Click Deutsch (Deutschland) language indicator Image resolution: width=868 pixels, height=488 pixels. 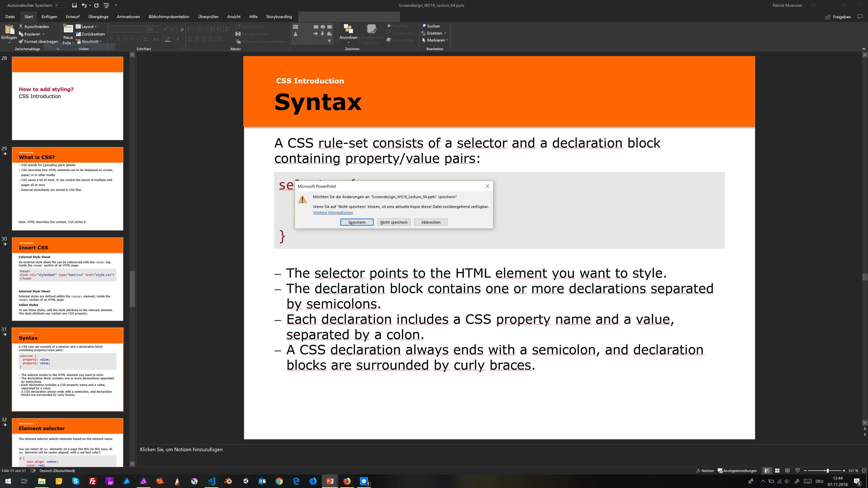(57, 470)
